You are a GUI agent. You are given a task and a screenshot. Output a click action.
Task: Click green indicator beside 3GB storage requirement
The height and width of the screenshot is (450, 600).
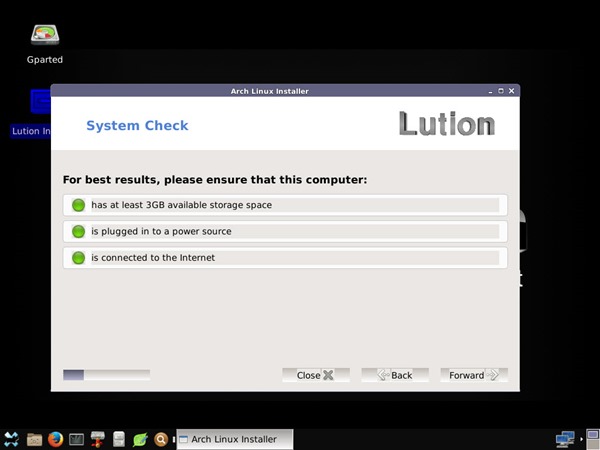coord(78,205)
